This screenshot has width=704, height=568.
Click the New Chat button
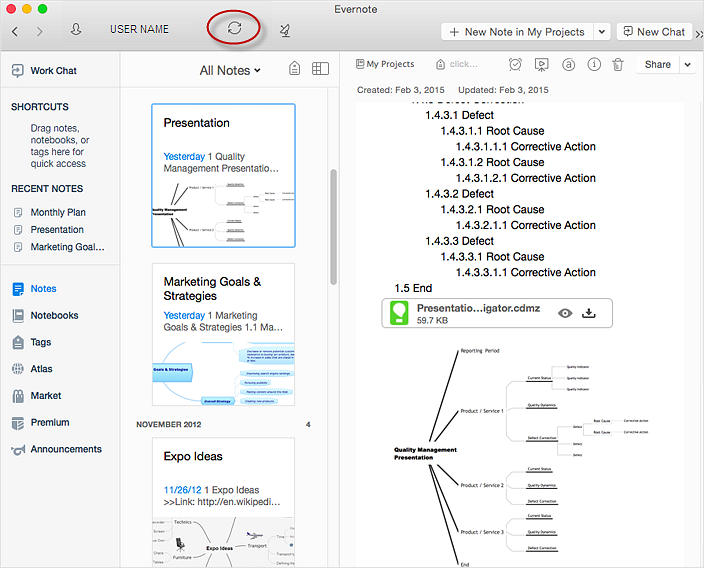654,32
